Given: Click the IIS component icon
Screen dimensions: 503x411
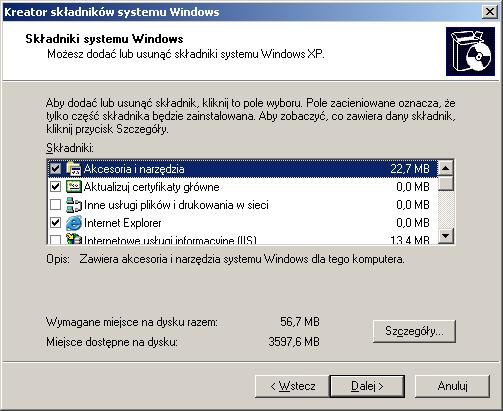Looking at the screenshot, I should pyautogui.click(x=74, y=239).
